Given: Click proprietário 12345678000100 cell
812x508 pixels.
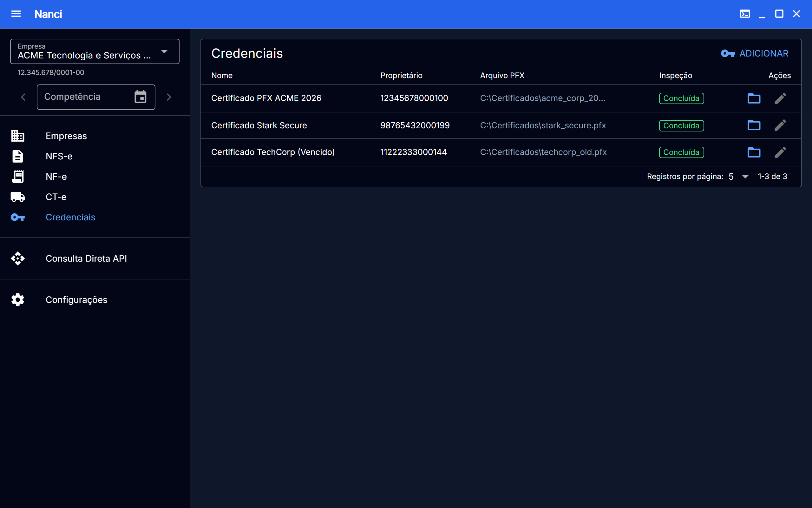Looking at the screenshot, I should tap(414, 98).
